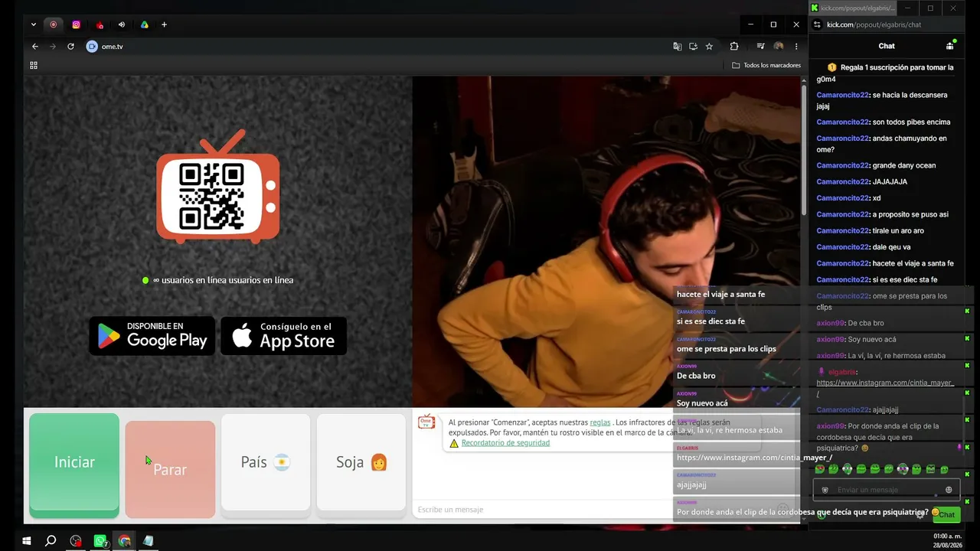Switch to the Instagram browser tab
This screenshot has height=551, width=980.
coord(76,24)
